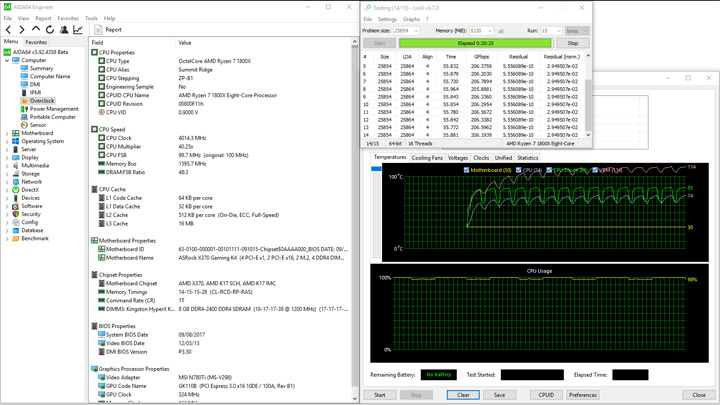This screenshot has height=405, width=720.
Task: Open Power Management in the tree
Action: coord(54,109)
